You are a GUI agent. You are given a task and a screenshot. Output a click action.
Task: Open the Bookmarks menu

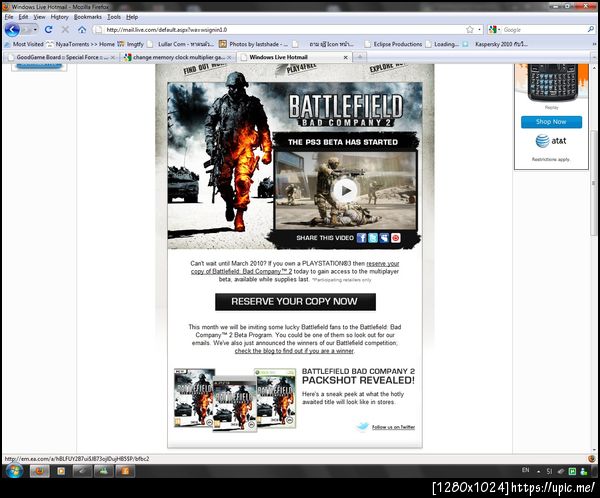88,17
